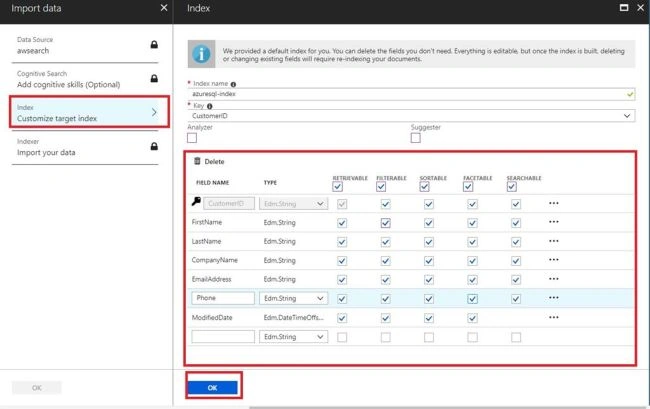The height and width of the screenshot is (409, 650).
Task: Toggle the RETRIEVABLE header checkbox
Action: 337,187
